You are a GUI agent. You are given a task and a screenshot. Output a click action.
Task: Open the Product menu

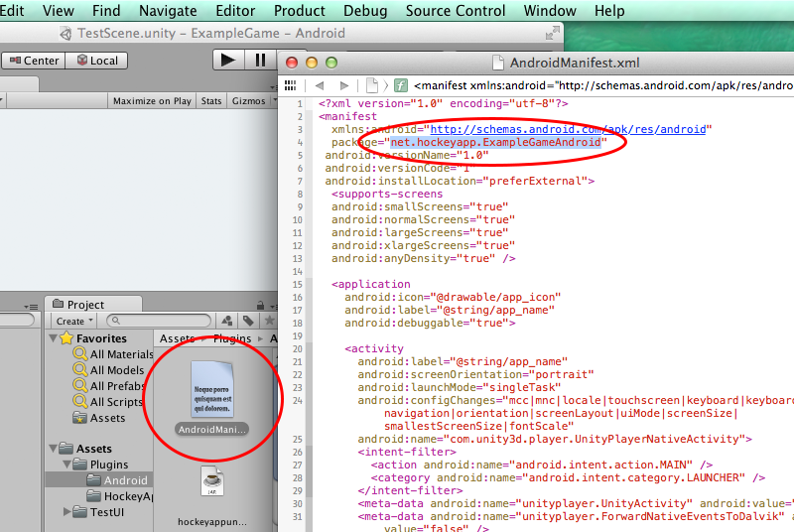click(300, 11)
